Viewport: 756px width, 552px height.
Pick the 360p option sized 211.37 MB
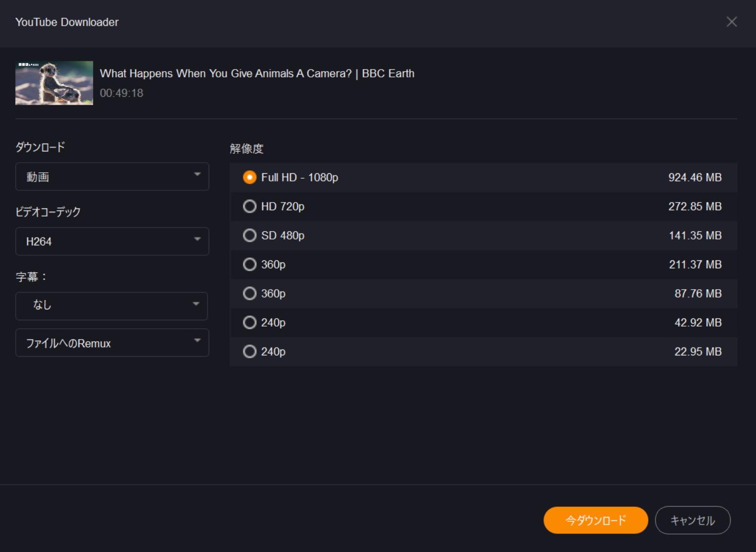[x=250, y=264]
